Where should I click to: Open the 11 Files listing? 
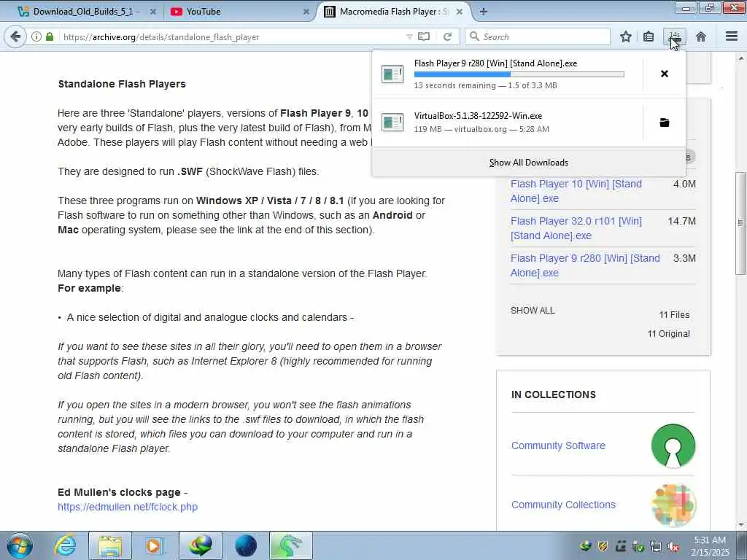click(673, 315)
